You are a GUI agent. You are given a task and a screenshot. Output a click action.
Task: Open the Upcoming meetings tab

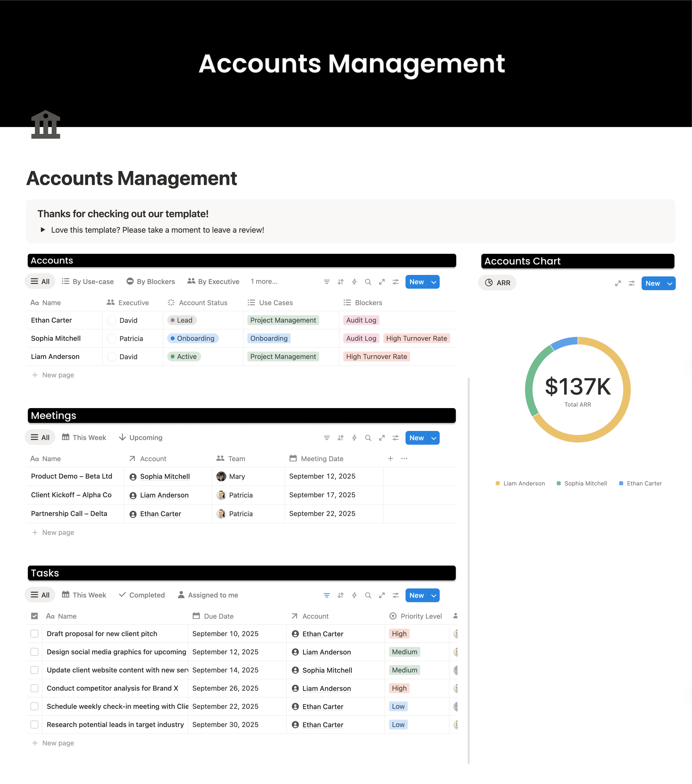[x=140, y=438]
